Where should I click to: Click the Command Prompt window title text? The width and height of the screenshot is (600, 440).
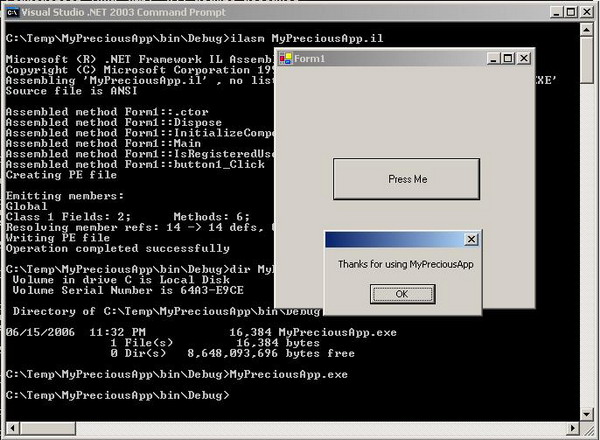pos(124,12)
